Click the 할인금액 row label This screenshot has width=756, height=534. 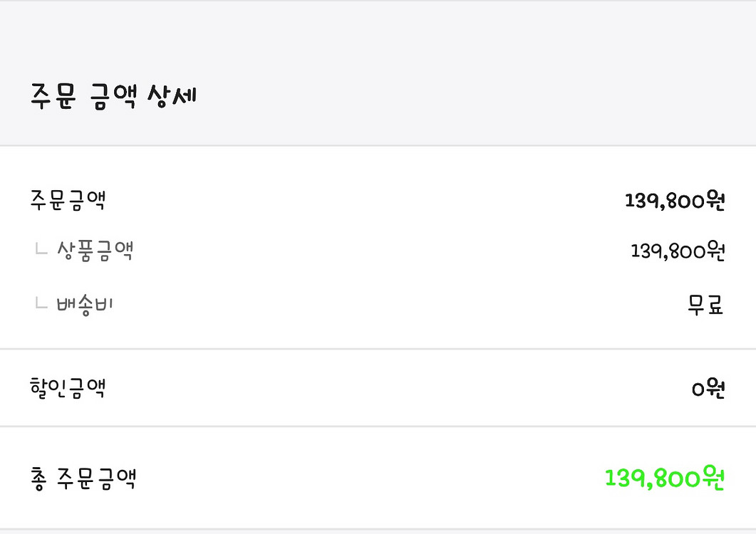pyautogui.click(x=68, y=387)
